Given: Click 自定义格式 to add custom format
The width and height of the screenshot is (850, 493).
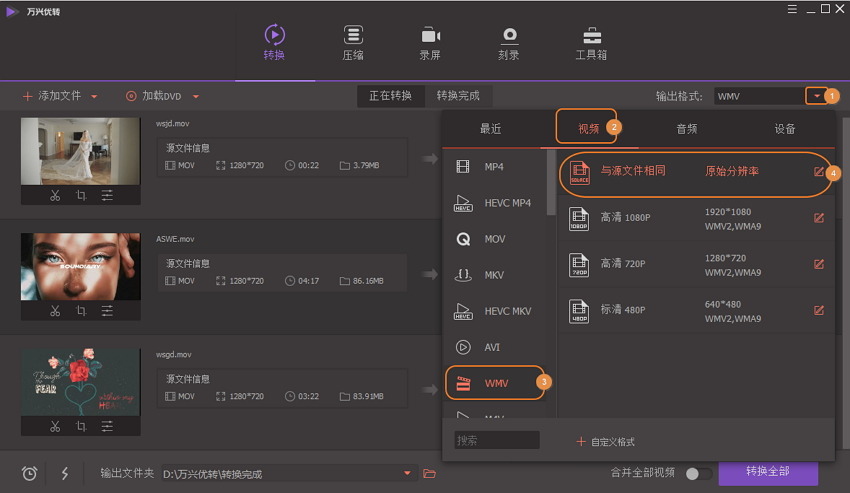Looking at the screenshot, I should pyautogui.click(x=606, y=441).
